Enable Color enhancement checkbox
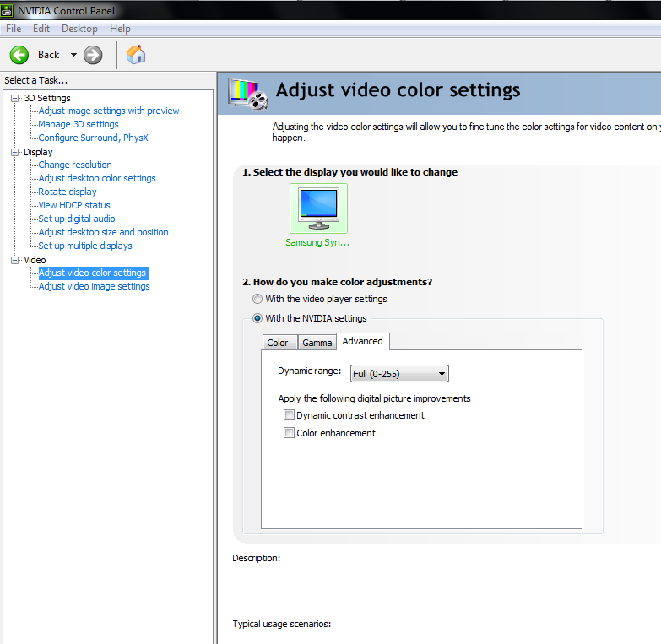 (289, 433)
